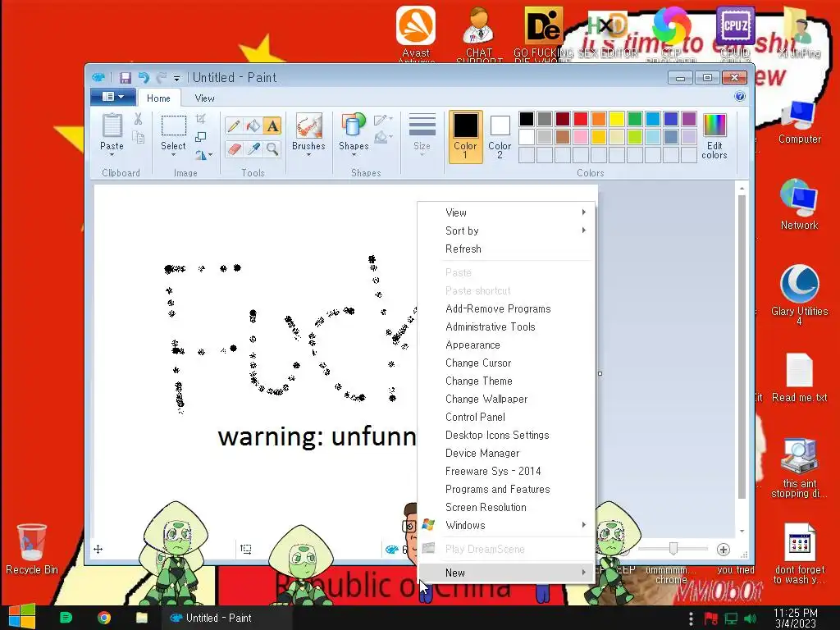The width and height of the screenshot is (840, 630).
Task: Expand the Customize Quick Access Toolbar arrow
Action: (x=176, y=78)
